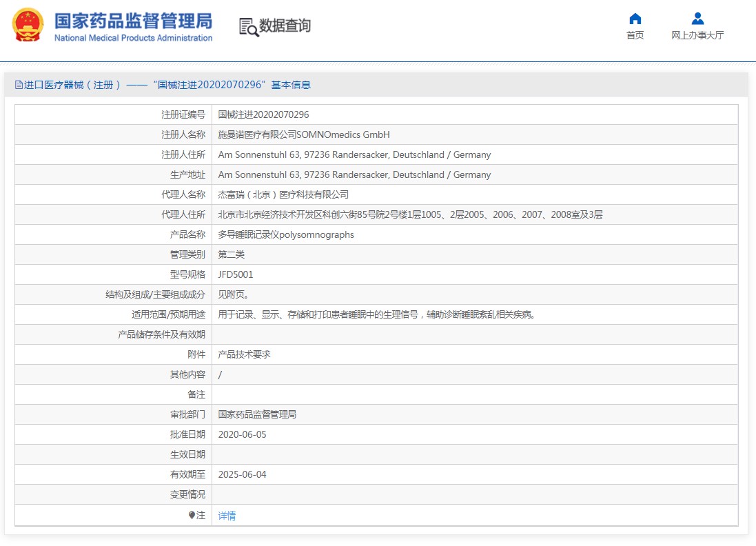Click the home house icon
The image size is (756, 546).
pos(635,19)
